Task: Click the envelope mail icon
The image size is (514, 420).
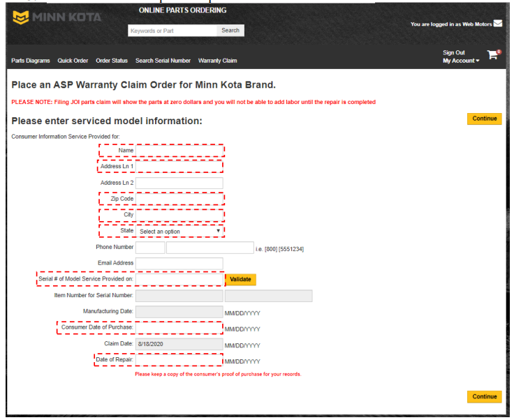Action: [x=498, y=23]
